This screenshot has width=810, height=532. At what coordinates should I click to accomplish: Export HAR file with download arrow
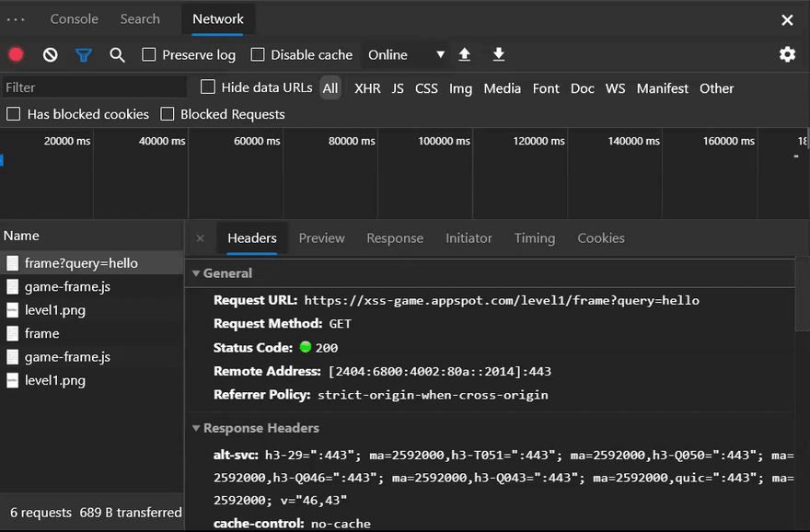pyautogui.click(x=499, y=54)
